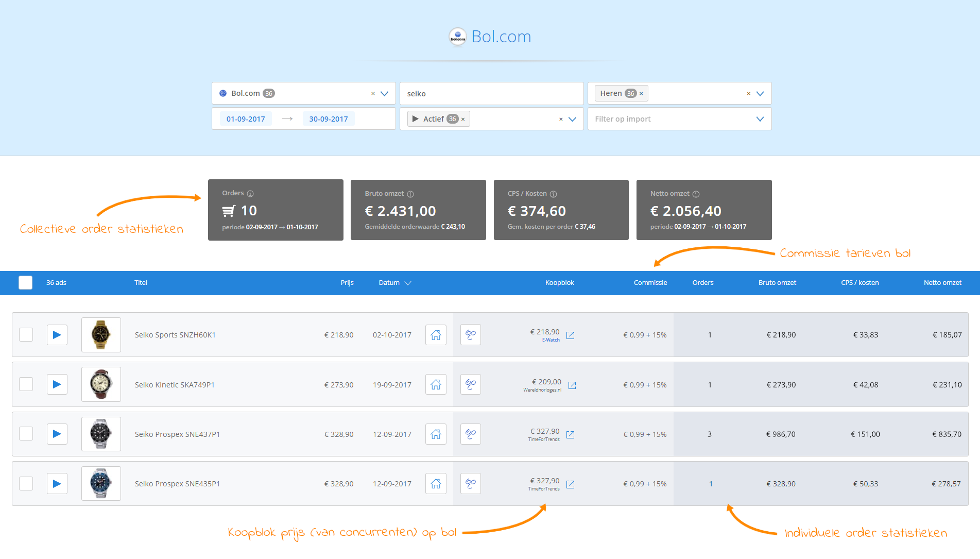Click play icon for Seiko Kinetic SKA749P1
Screen dimensions: 980x559
point(57,384)
